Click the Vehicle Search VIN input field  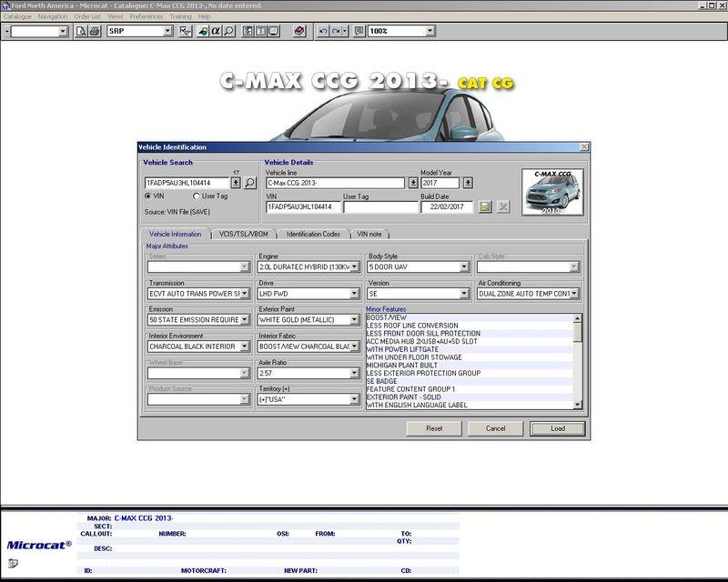pos(187,183)
